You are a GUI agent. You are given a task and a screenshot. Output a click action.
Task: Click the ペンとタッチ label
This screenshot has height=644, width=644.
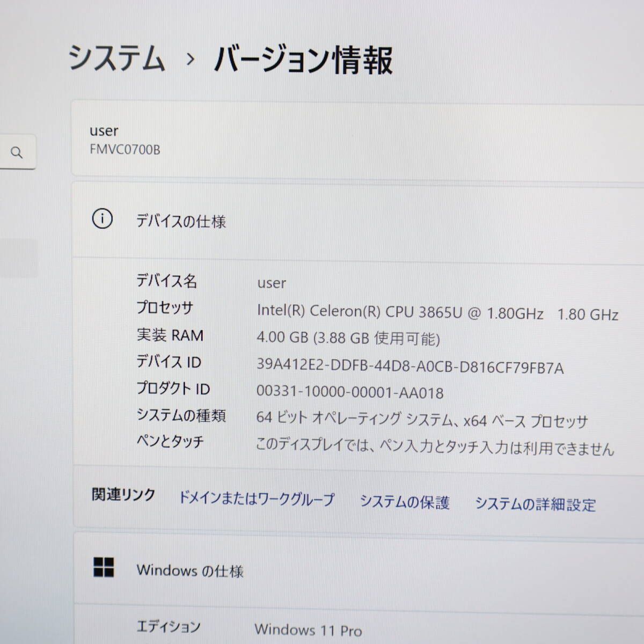tap(170, 441)
